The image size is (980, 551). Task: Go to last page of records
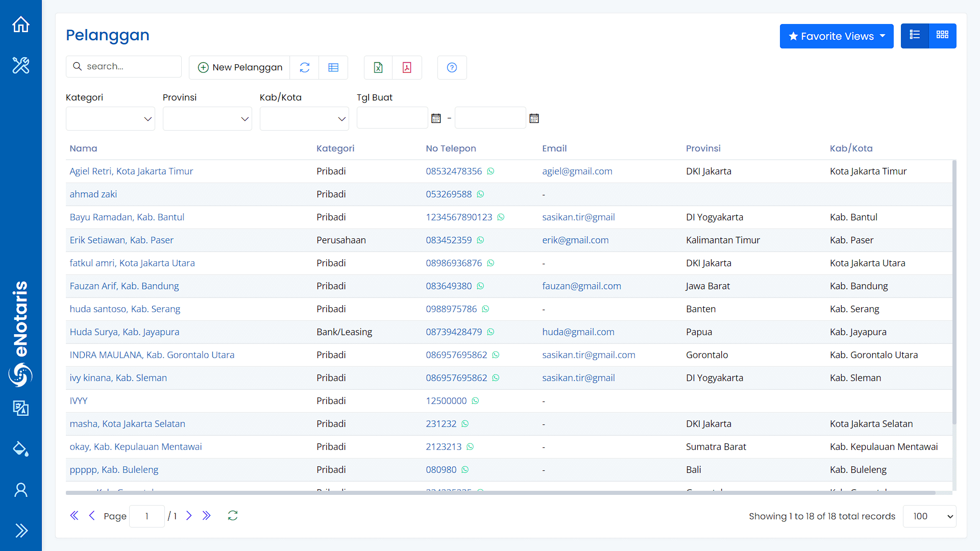[x=206, y=516]
